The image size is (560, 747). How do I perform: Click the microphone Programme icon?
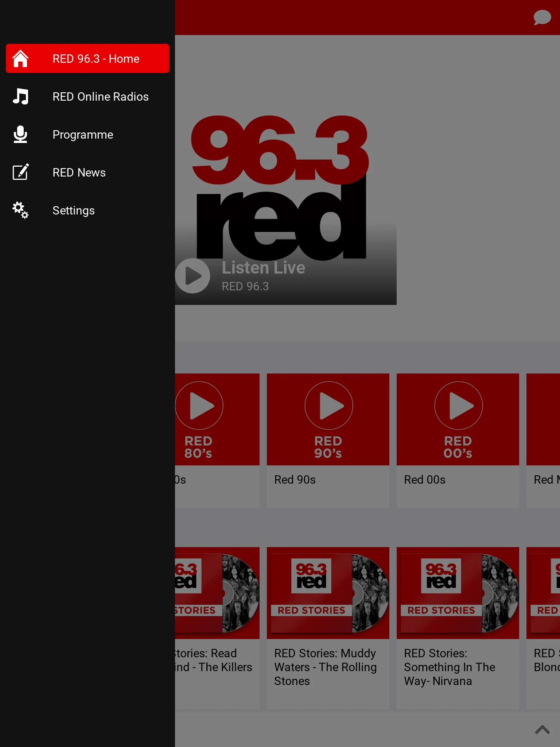click(20, 135)
